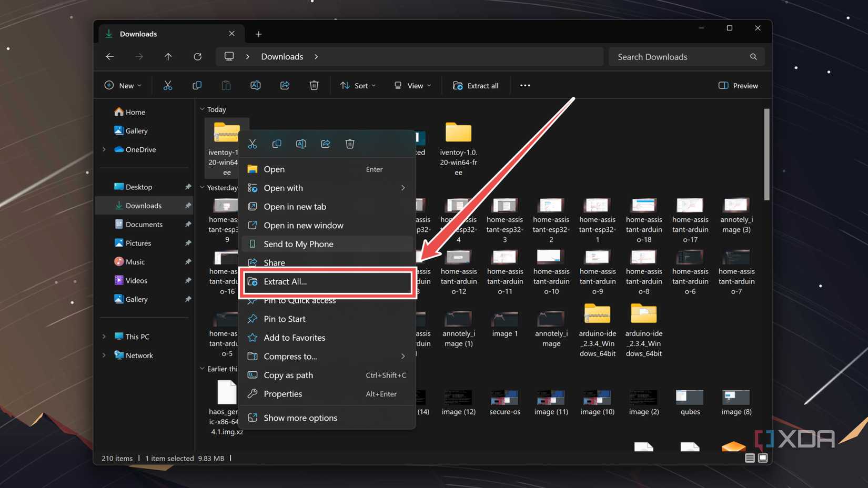Go up one directory level
Image resolution: width=868 pixels, height=488 pixels.
point(168,57)
